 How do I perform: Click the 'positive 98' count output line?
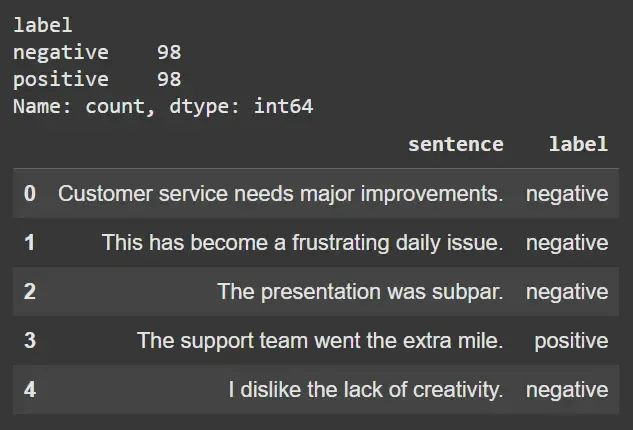coord(96,79)
